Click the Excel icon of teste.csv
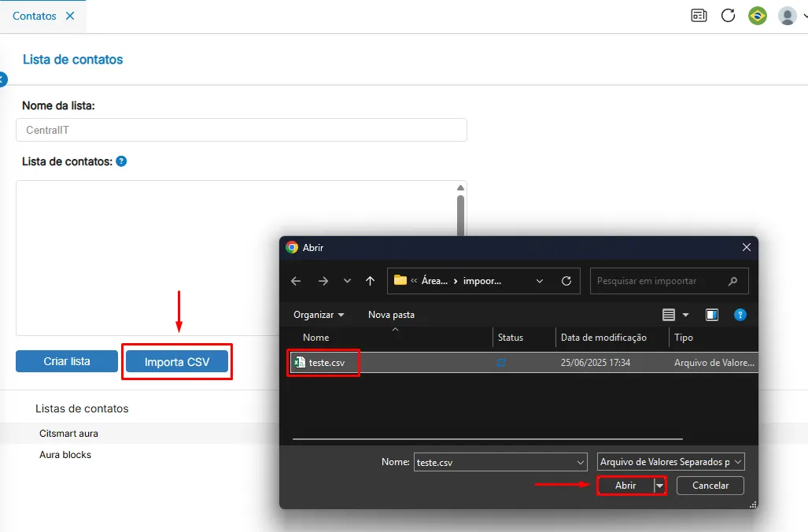 [x=300, y=362]
